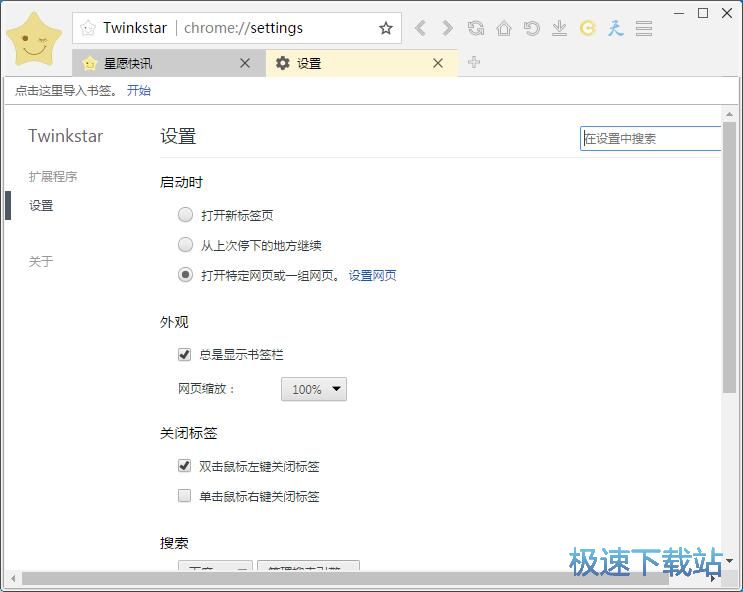The height and width of the screenshot is (592, 743).
Task: Click the undo closed tab icon
Action: (532, 28)
